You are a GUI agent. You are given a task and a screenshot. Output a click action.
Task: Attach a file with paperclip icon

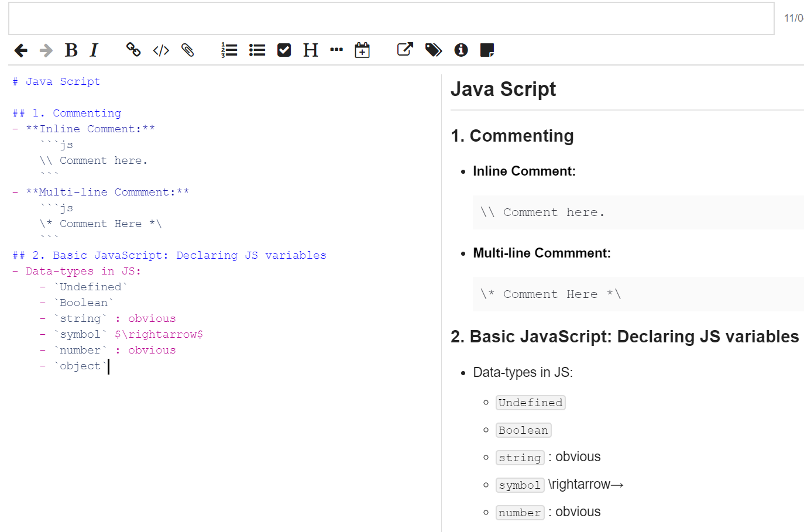[x=188, y=50]
